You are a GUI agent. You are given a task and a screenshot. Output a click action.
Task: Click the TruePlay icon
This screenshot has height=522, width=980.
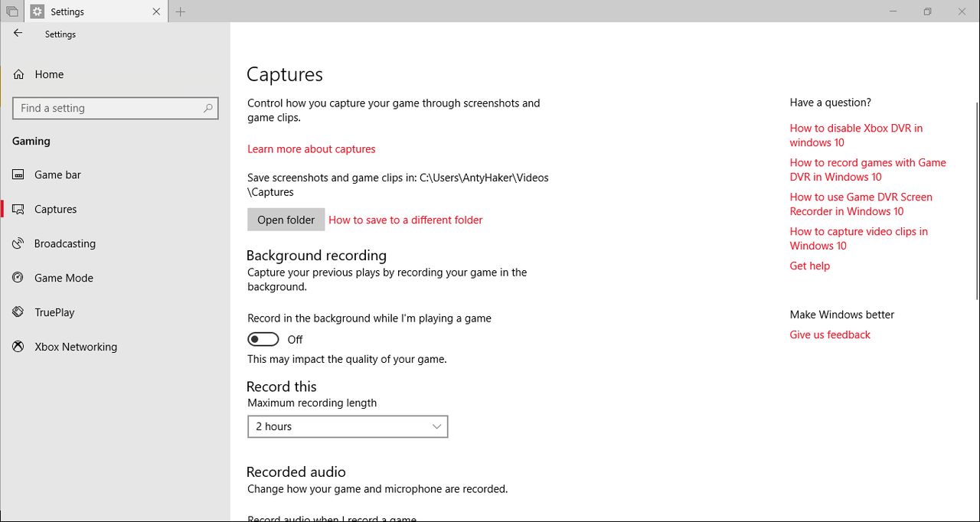point(19,312)
